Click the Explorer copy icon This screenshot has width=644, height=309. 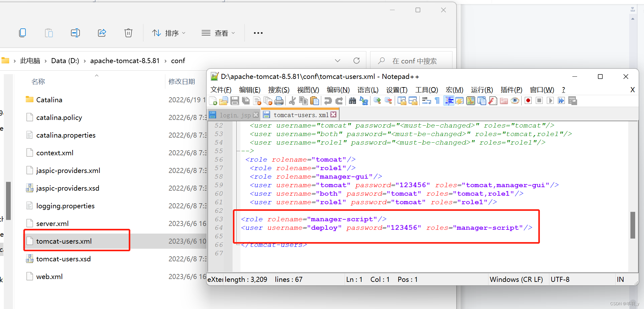pos(22,33)
